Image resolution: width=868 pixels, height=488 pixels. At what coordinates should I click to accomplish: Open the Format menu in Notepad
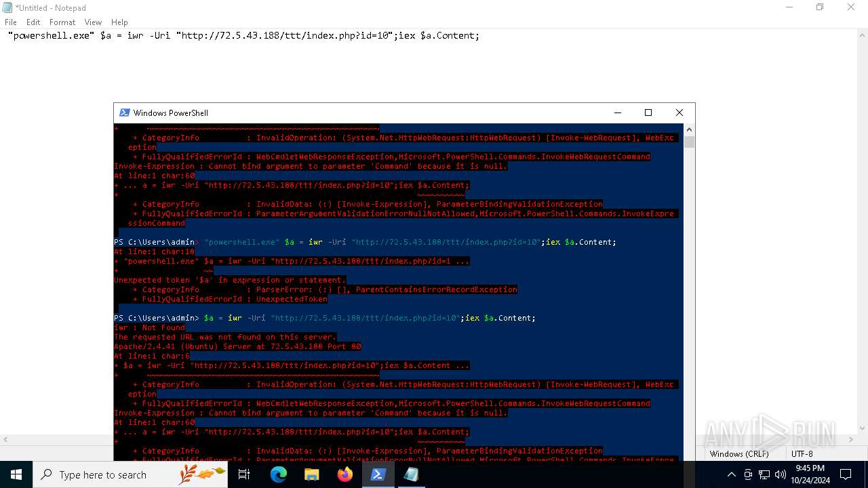(x=62, y=22)
